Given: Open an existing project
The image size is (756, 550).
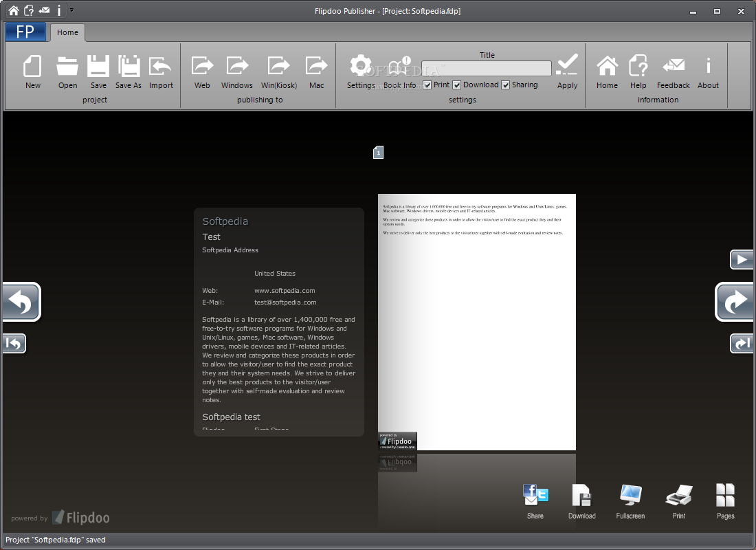Looking at the screenshot, I should (67, 71).
